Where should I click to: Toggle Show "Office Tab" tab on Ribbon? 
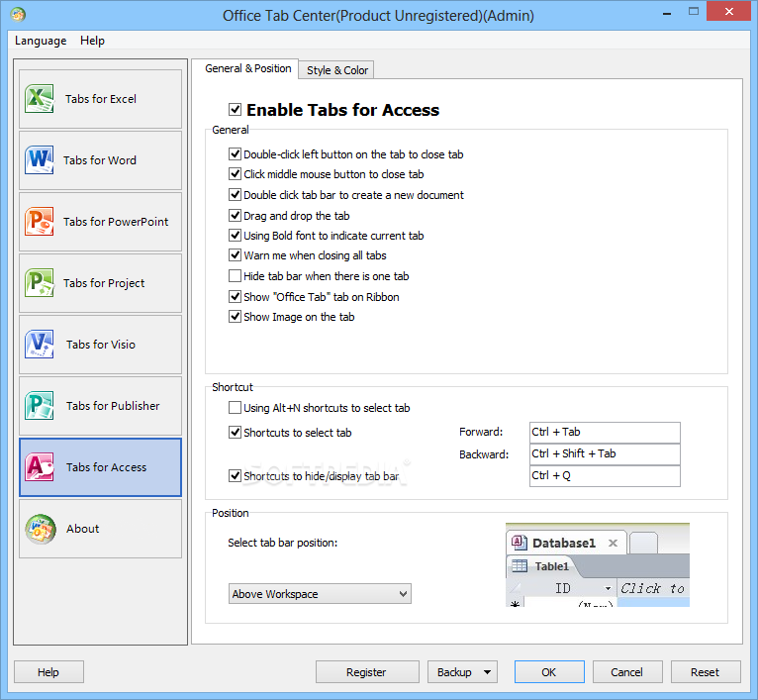click(x=235, y=297)
